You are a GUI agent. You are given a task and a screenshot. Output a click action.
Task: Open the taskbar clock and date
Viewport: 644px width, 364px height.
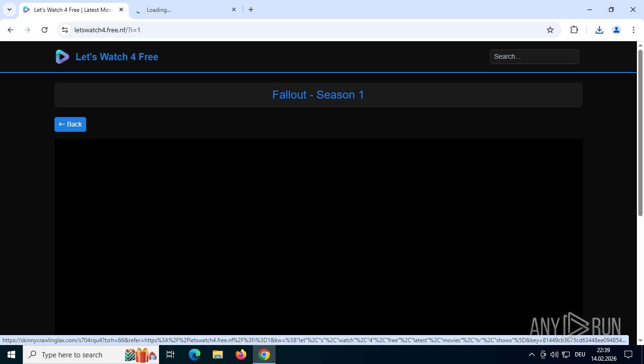pyautogui.click(x=604, y=355)
